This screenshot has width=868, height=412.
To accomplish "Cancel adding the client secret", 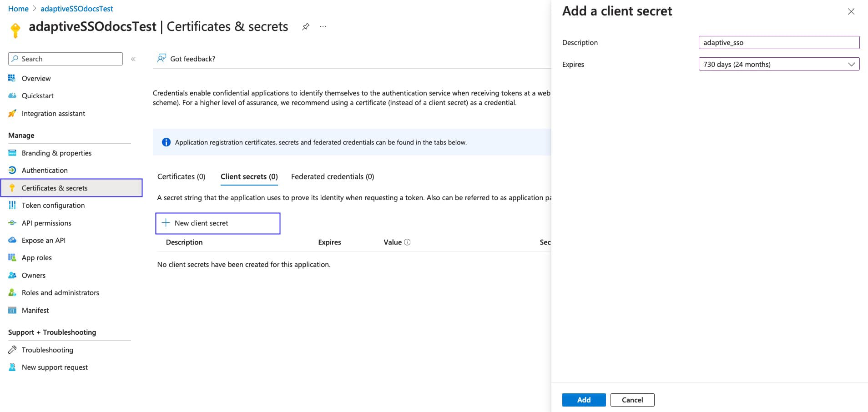I will click(x=632, y=400).
